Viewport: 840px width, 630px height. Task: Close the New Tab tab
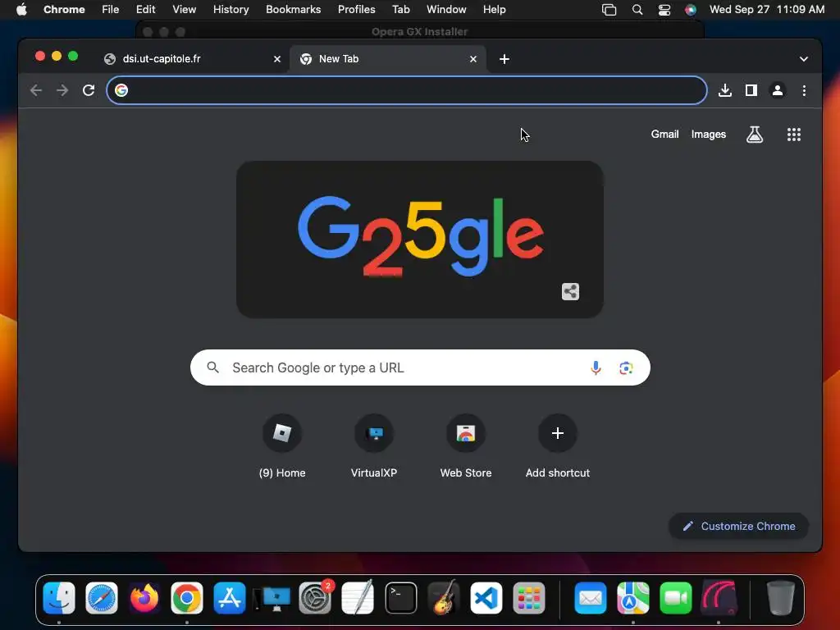(473, 59)
